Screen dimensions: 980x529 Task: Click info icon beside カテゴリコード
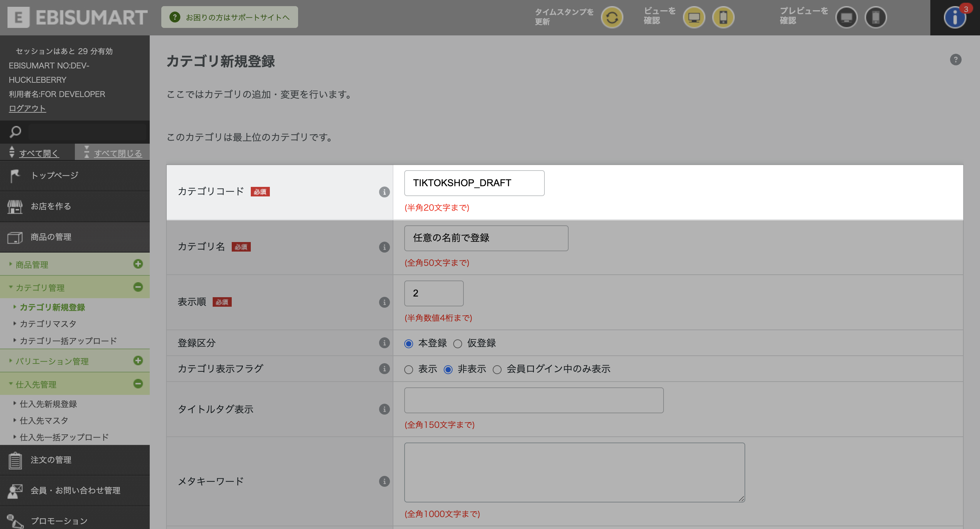click(384, 192)
